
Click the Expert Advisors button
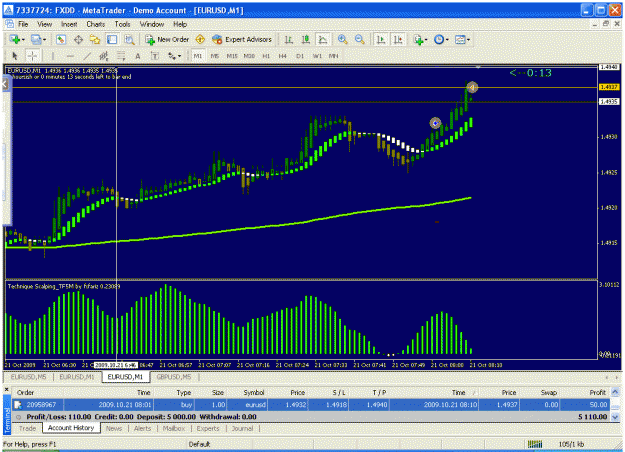[x=242, y=39]
